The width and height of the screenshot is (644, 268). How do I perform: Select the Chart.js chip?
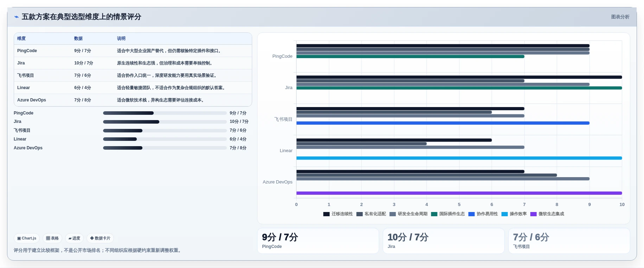tap(27, 238)
